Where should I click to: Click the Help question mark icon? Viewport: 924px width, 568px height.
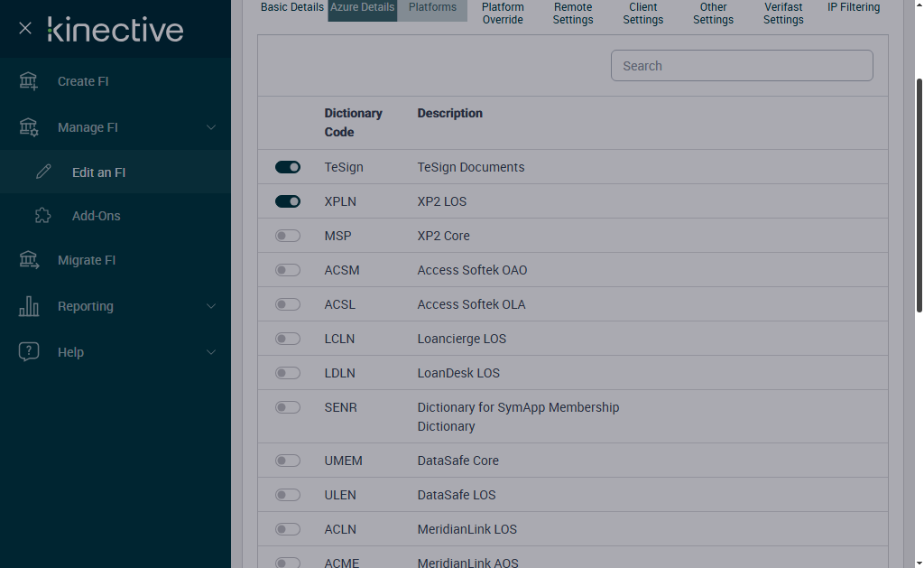[x=29, y=352]
